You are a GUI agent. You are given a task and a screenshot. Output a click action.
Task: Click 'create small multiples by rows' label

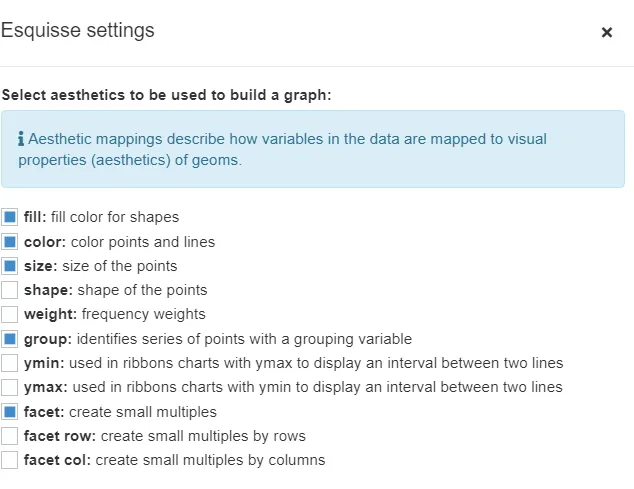pos(201,436)
